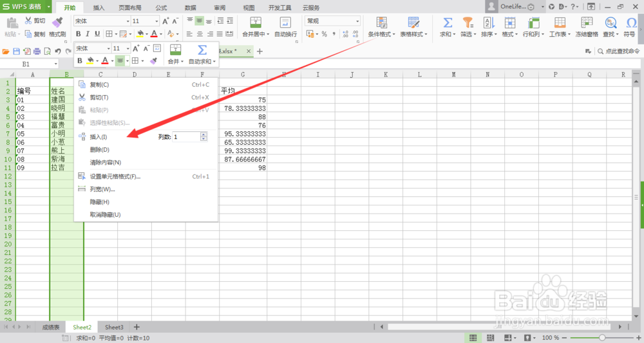Open the Insert (插入) ribbon tab
This screenshot has width=644, height=343.
click(99, 7)
